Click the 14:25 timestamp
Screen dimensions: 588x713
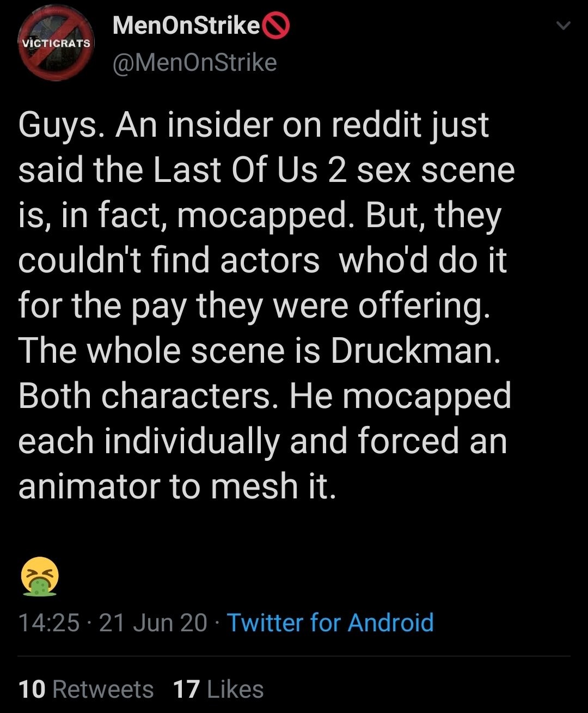49,623
